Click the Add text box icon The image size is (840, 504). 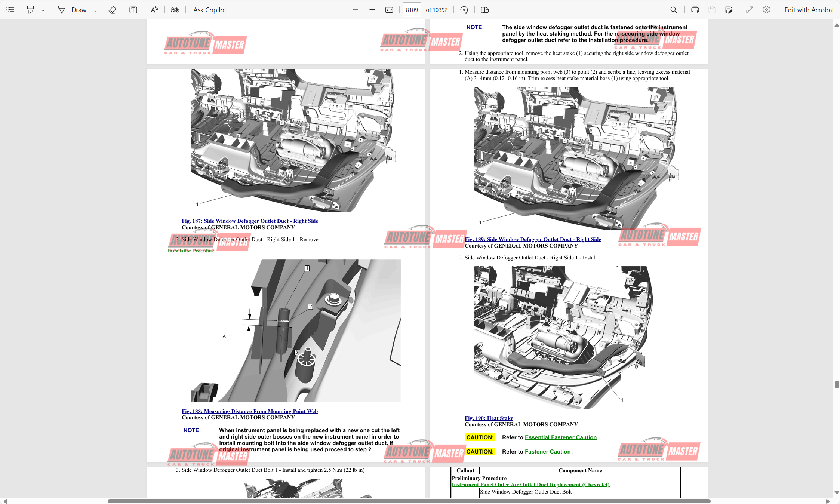[133, 10]
